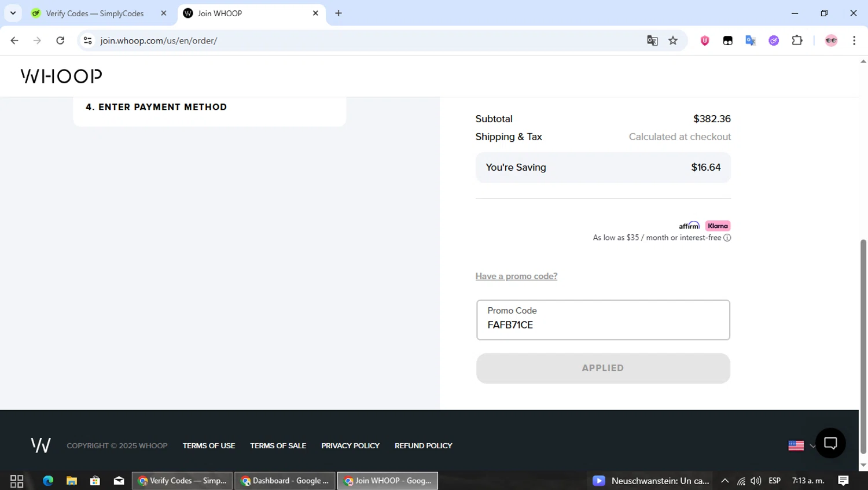Open the Chrome profile avatar
Image resolution: width=868 pixels, height=490 pixels.
pos(831,40)
